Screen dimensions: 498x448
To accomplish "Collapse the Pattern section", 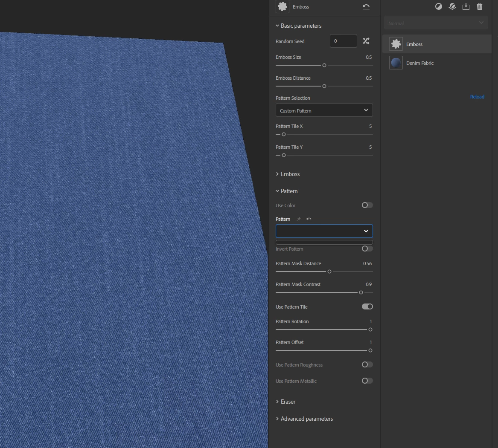I will pos(286,191).
